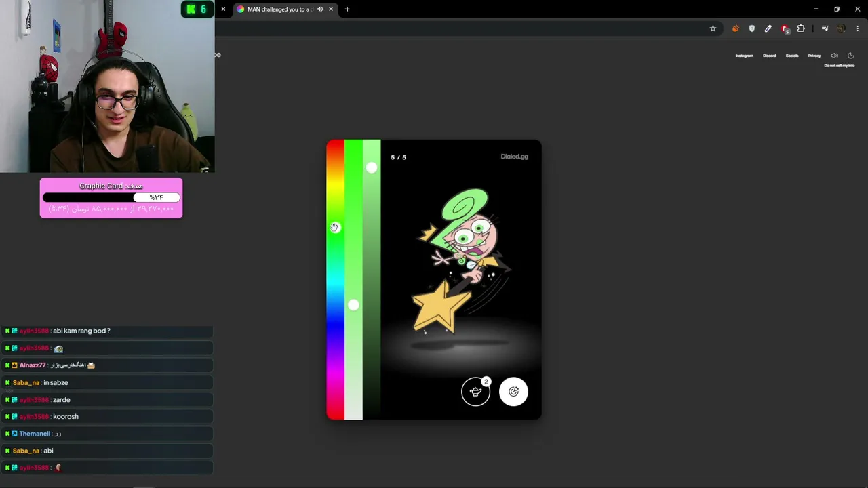Click the rainbow hue slider strip
This screenshot has width=868, height=488.
[335, 279]
